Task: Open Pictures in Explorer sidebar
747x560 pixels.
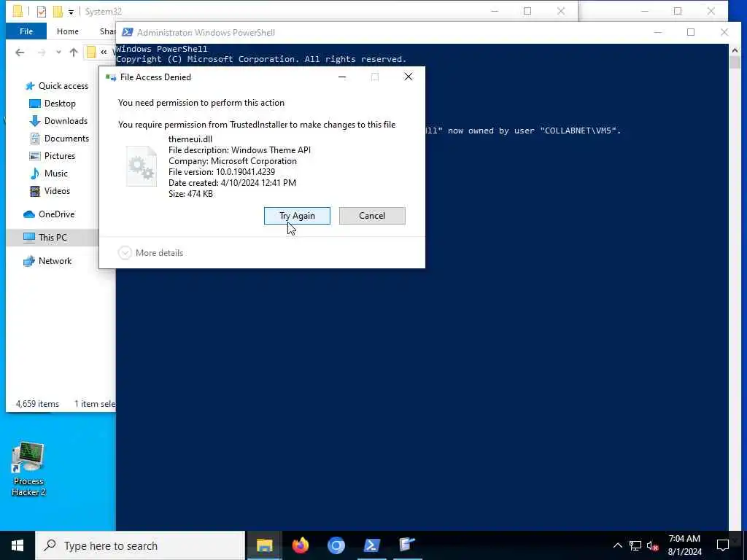Action: pos(53,156)
